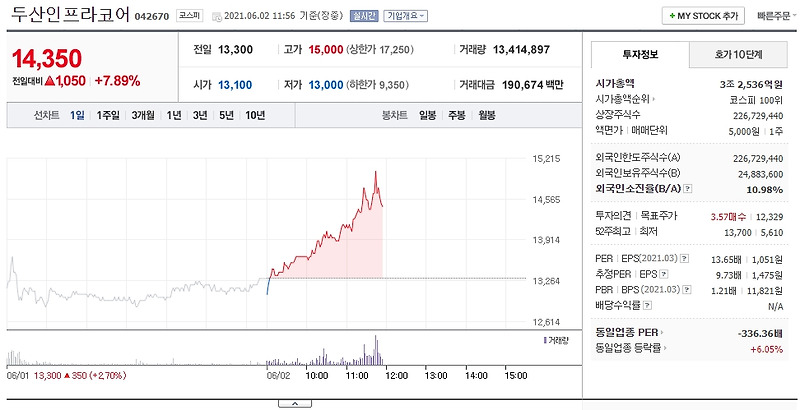The image size is (800, 410).
Task: Show the 일봉 candlestick chart
Action: [428, 115]
